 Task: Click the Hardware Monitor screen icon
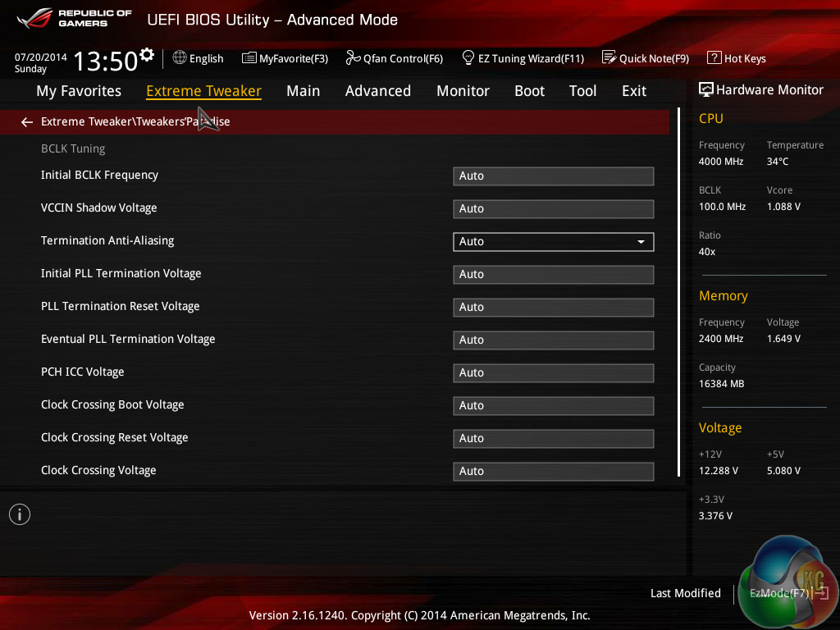(706, 89)
